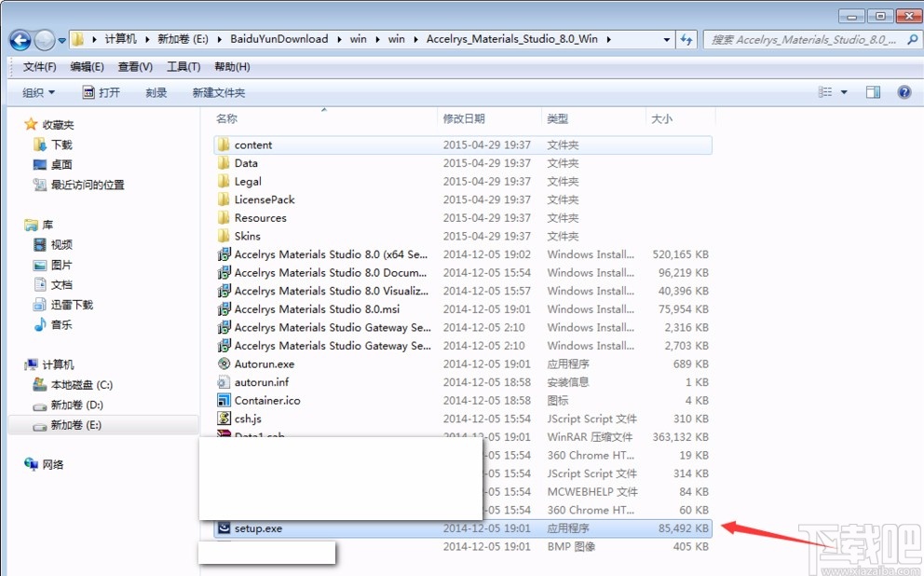Select the Resources folder icon
924x576 pixels.
pos(224,218)
